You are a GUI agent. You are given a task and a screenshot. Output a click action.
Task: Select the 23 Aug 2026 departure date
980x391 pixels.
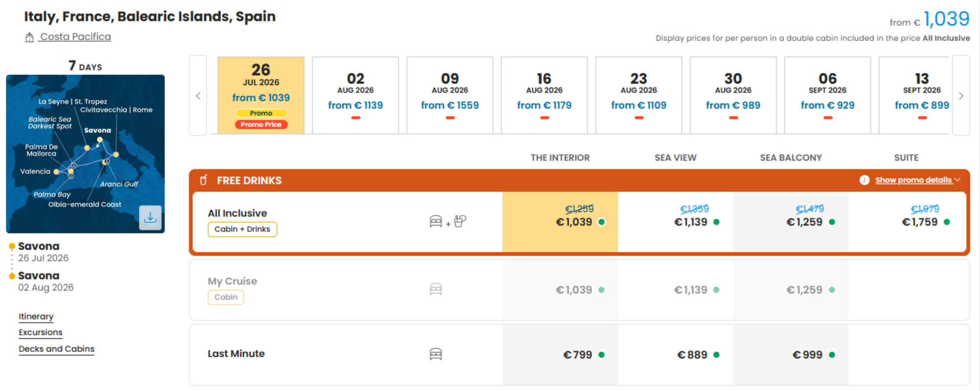point(638,95)
